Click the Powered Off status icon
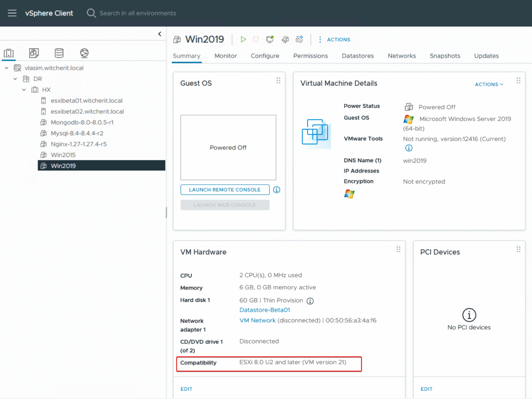Image resolution: width=532 pixels, height=399 pixels. (409, 107)
